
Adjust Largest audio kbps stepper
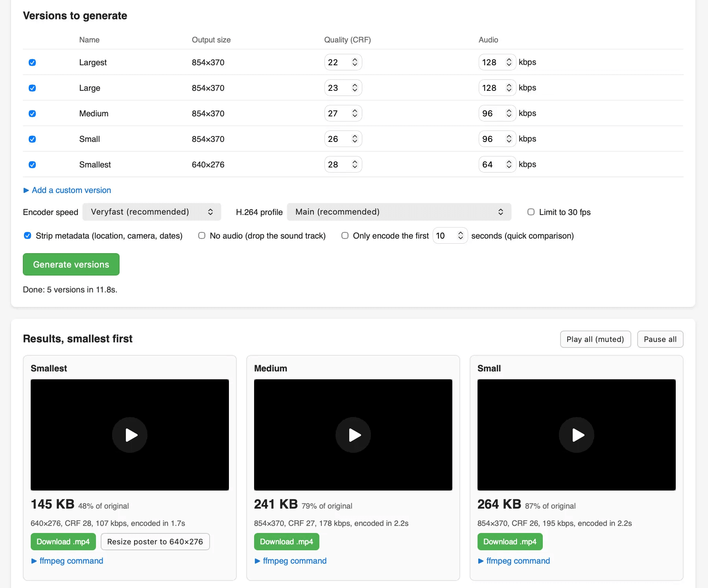509,62
